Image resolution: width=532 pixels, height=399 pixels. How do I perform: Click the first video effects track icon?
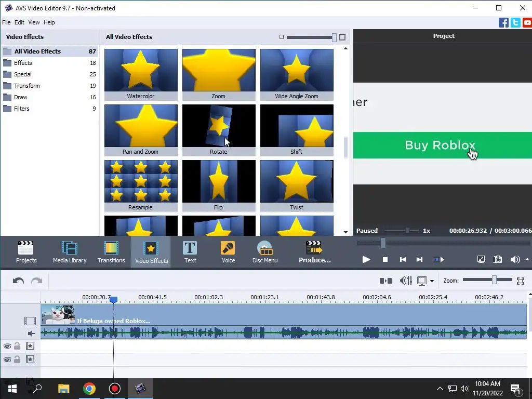[x=30, y=346]
